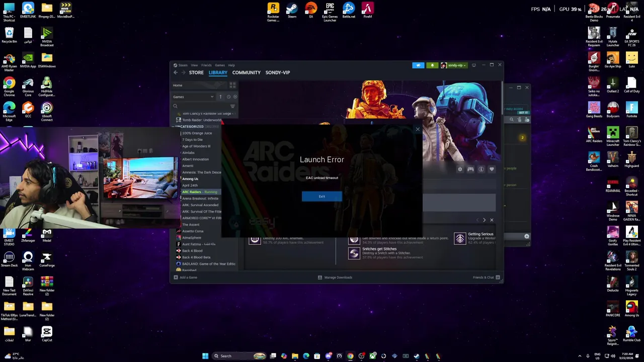Screen dimensions: 644x362
Task: Open game settings gear icon
Action: click(x=460, y=169)
